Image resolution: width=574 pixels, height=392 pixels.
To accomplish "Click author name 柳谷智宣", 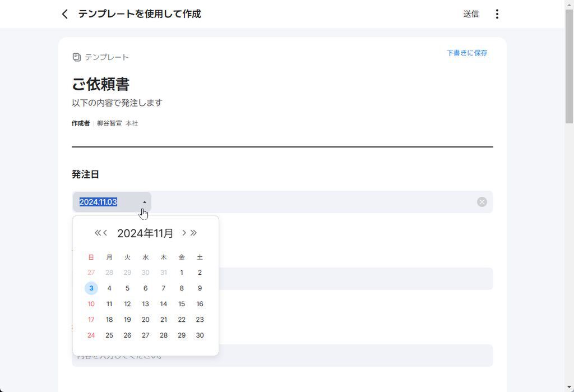I will point(109,123).
